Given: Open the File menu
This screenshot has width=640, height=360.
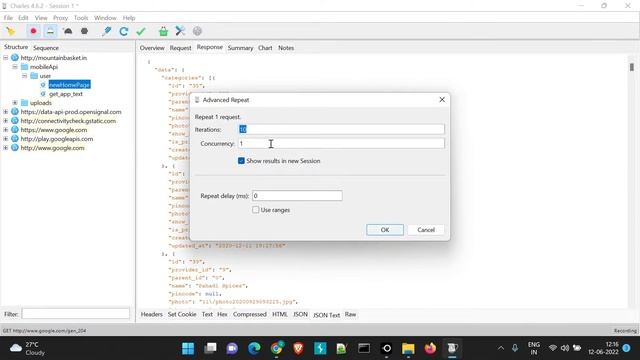Looking at the screenshot, I should click(8, 18).
